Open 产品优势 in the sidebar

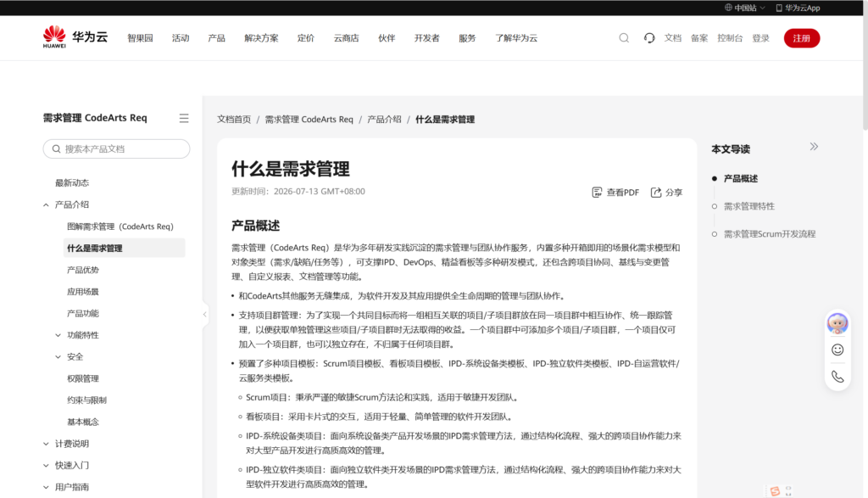click(x=83, y=270)
